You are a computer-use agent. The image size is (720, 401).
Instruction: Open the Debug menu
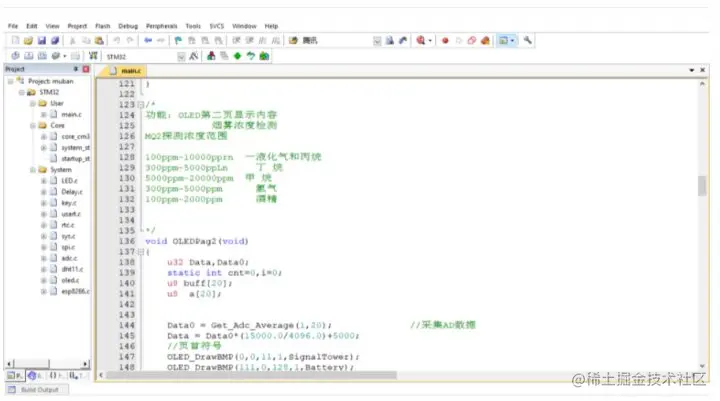pos(128,26)
